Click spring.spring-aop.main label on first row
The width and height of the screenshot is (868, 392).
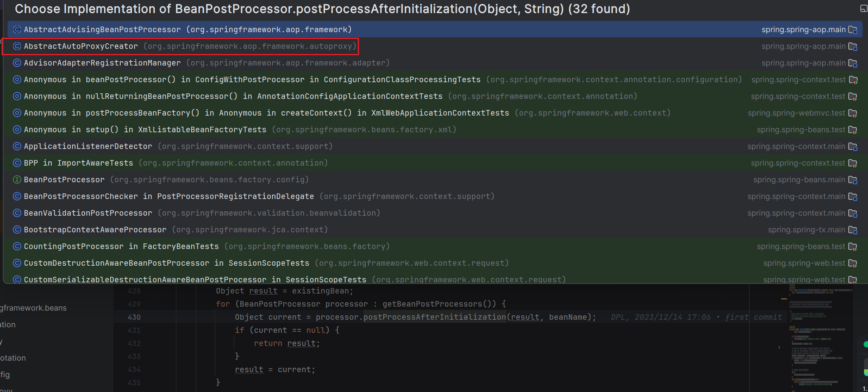803,29
